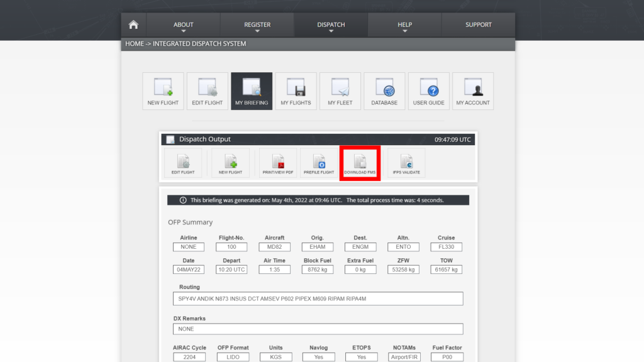Download FMS data from Dispatch Output
The height and width of the screenshot is (362, 644).
point(360,162)
